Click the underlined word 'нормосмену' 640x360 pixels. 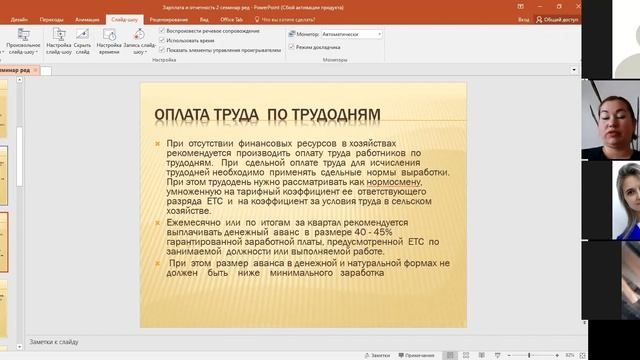[393, 182]
